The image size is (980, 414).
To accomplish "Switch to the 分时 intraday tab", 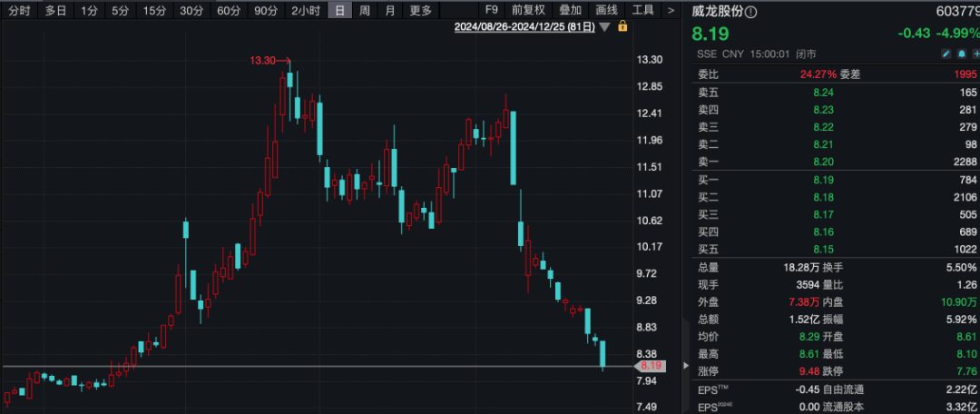I will click(20, 10).
